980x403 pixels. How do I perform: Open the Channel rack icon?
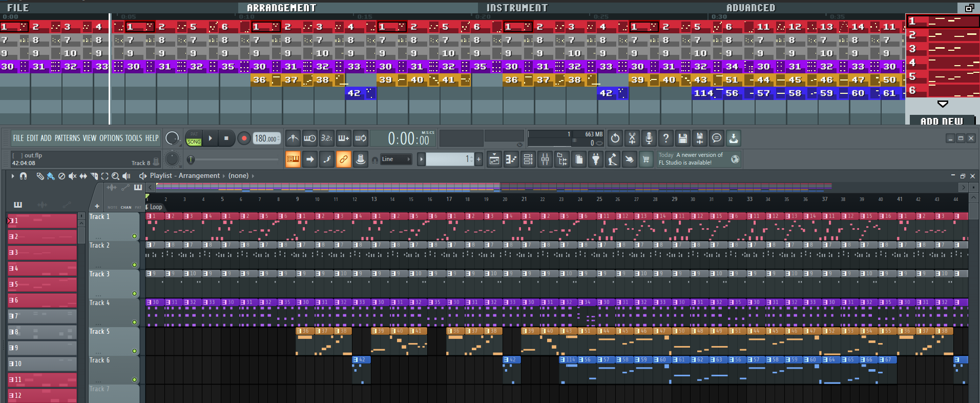pos(528,159)
